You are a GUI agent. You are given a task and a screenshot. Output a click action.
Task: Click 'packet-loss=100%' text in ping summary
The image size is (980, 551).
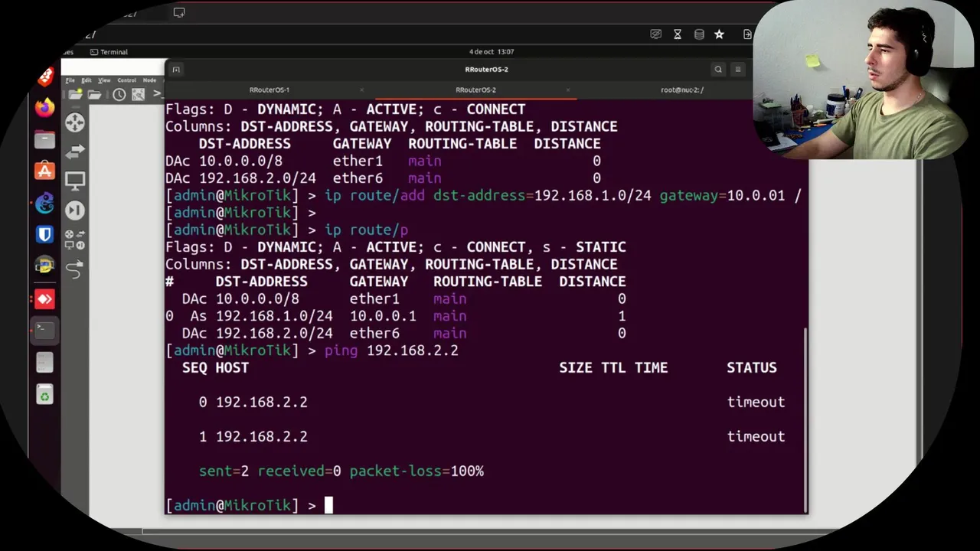point(416,471)
